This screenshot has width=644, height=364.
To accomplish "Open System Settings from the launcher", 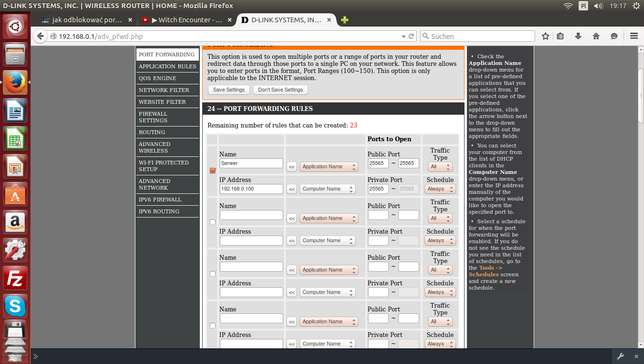I will [15, 250].
